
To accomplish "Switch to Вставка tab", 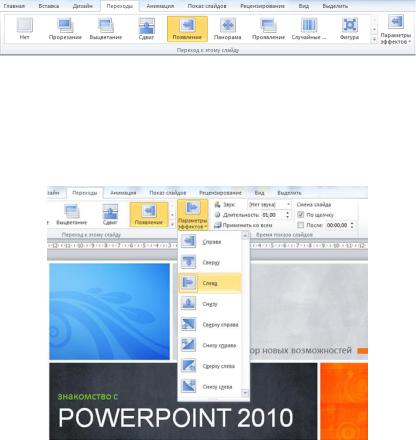I will click(49, 6).
